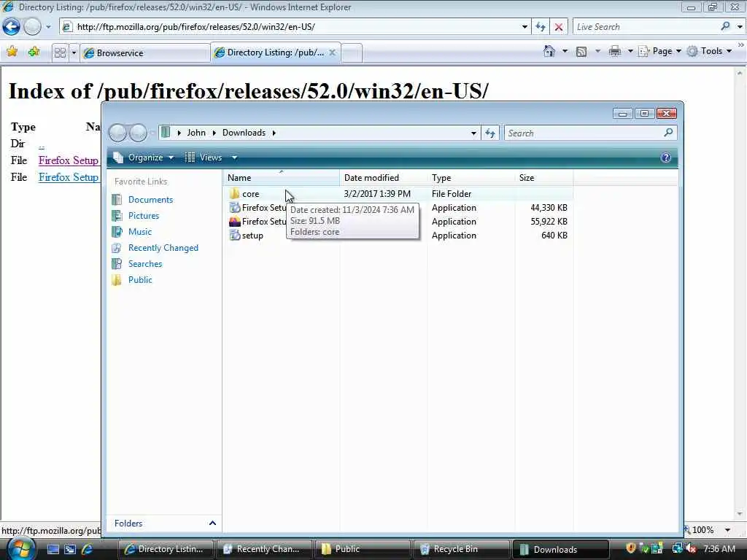
Task: Click the Add to Favorites icon
Action: coord(34,52)
